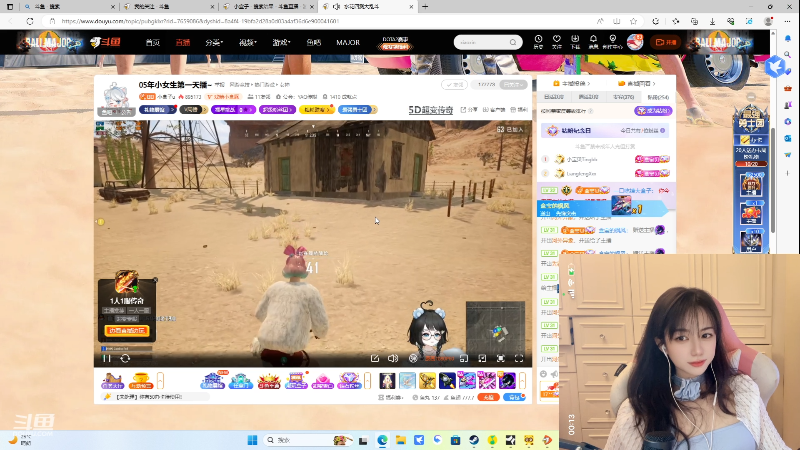Select 首页 in the Douyu navigation
Screen dimensions: 800x450
(153, 42)
